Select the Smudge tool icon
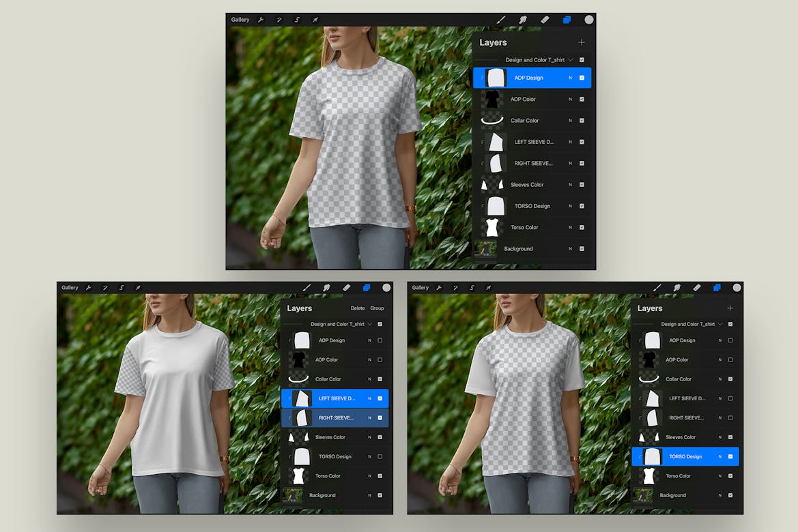 point(523,20)
